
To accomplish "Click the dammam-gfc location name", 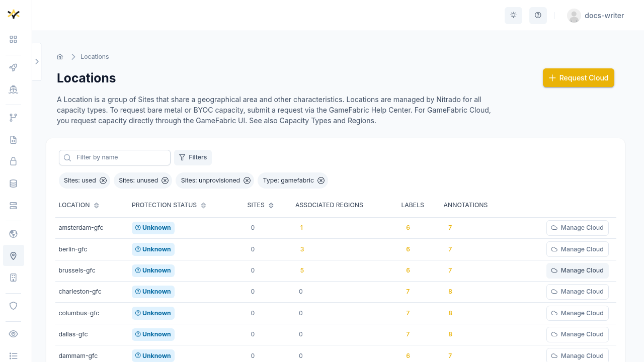I will (x=78, y=356).
